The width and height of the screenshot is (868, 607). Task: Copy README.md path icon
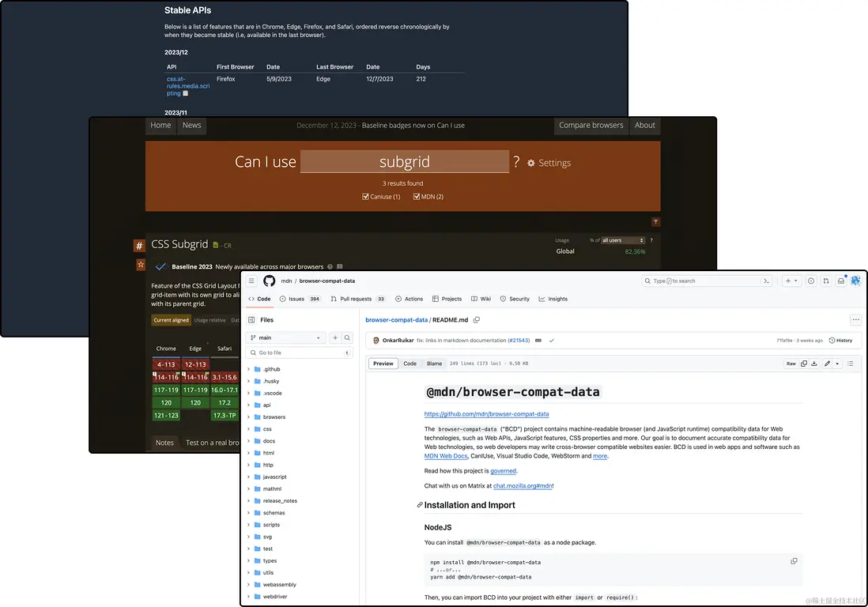[x=477, y=320]
